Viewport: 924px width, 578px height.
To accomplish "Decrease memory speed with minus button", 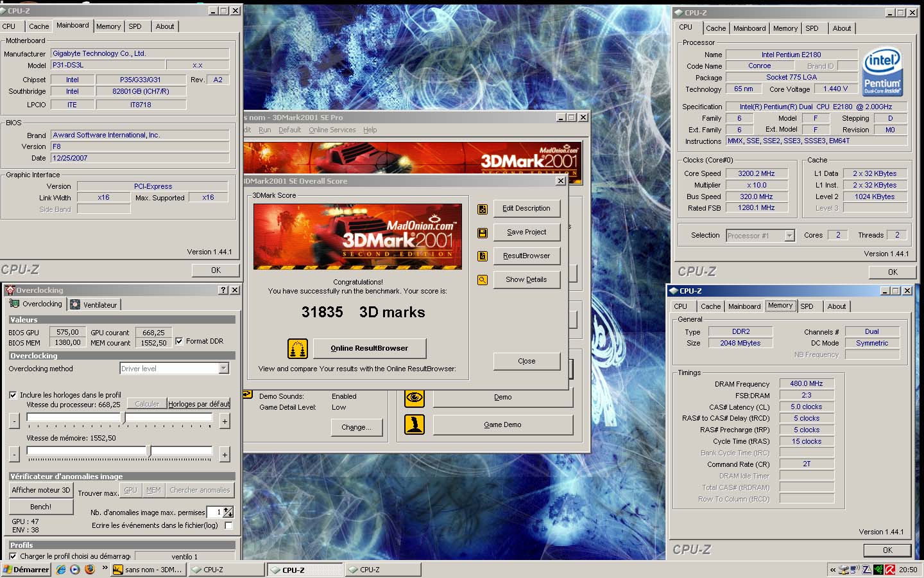I will [14, 455].
